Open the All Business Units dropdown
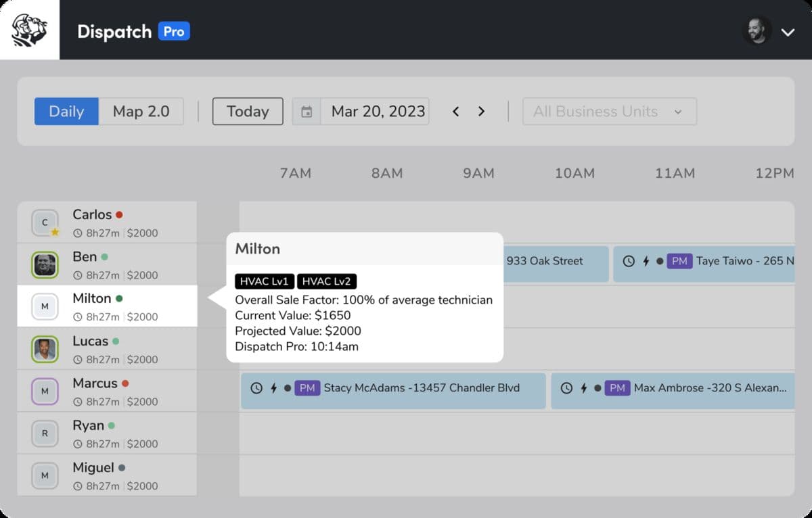The height and width of the screenshot is (518, 812). coord(609,111)
